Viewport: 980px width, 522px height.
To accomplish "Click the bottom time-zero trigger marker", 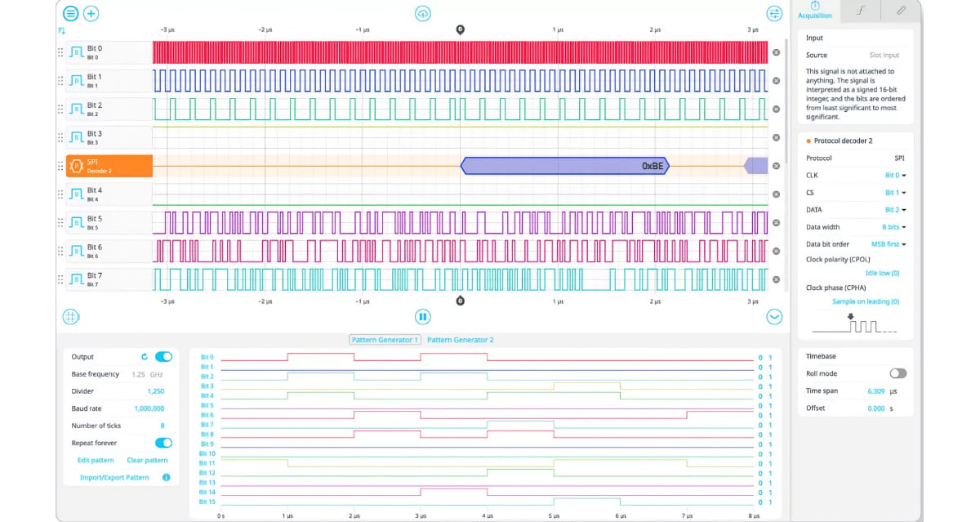I will (460, 301).
